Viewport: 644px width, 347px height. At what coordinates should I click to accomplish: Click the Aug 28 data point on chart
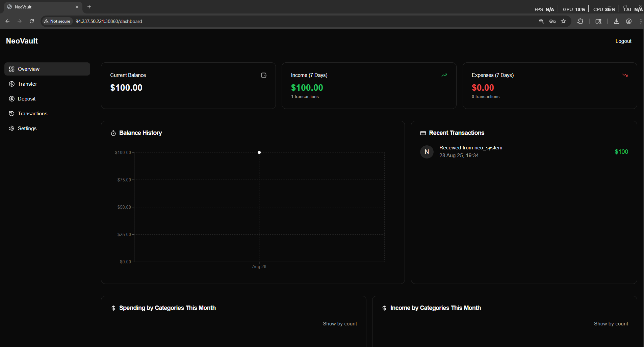coord(259,152)
